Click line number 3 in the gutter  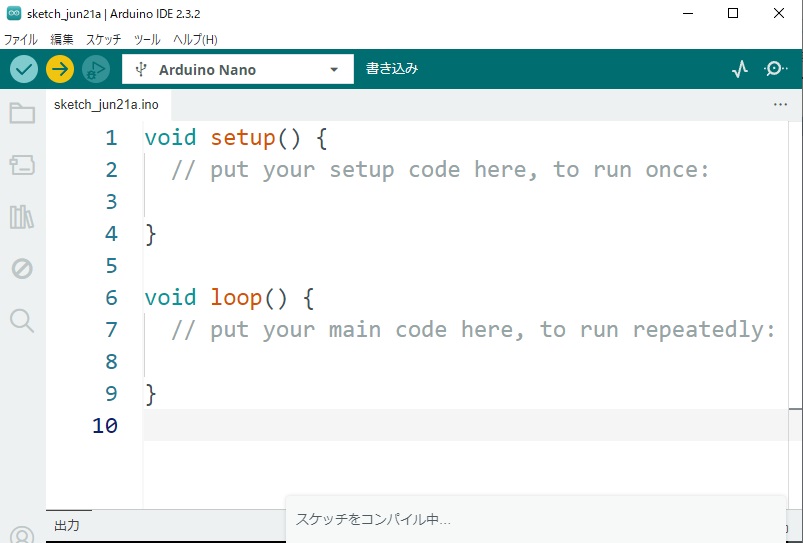111,202
